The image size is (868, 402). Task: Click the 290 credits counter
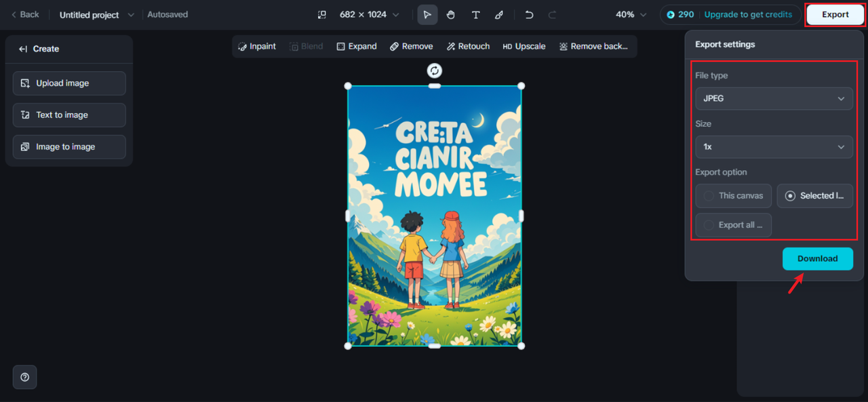[x=680, y=14]
